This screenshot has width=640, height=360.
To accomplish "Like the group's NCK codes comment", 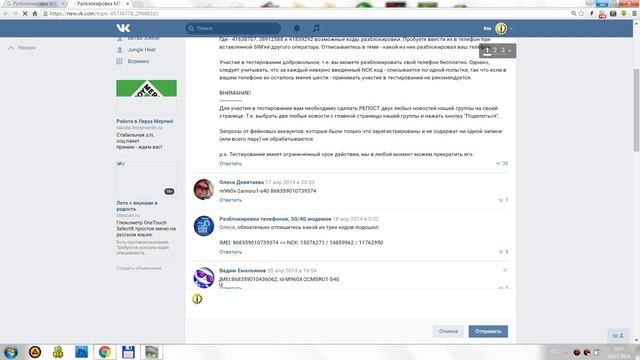I will [x=503, y=252].
